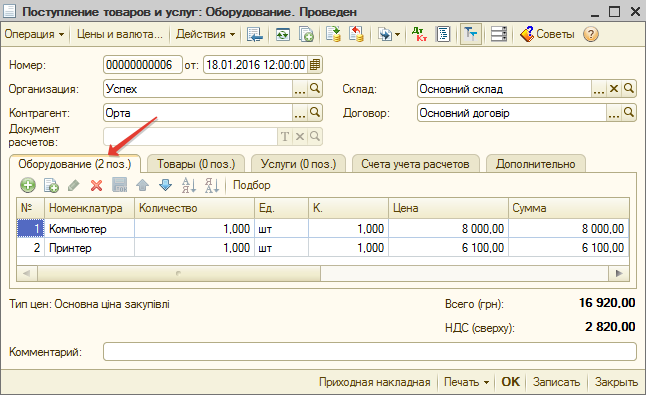Viewport: 646px width, 395px height.
Task: Sort rows descending icon
Action: pos(212,185)
